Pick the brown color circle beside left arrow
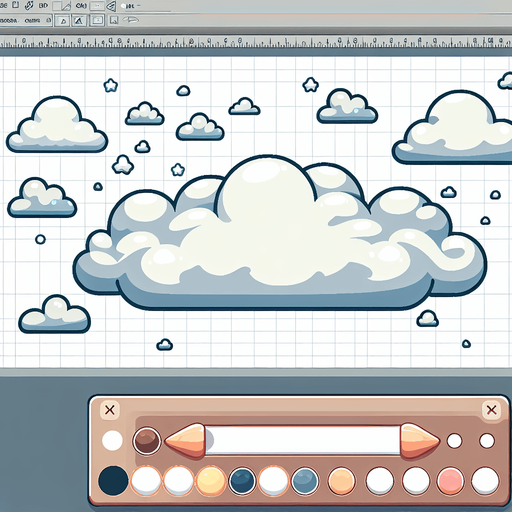Viewport: 512px width, 512px height. click(147, 441)
